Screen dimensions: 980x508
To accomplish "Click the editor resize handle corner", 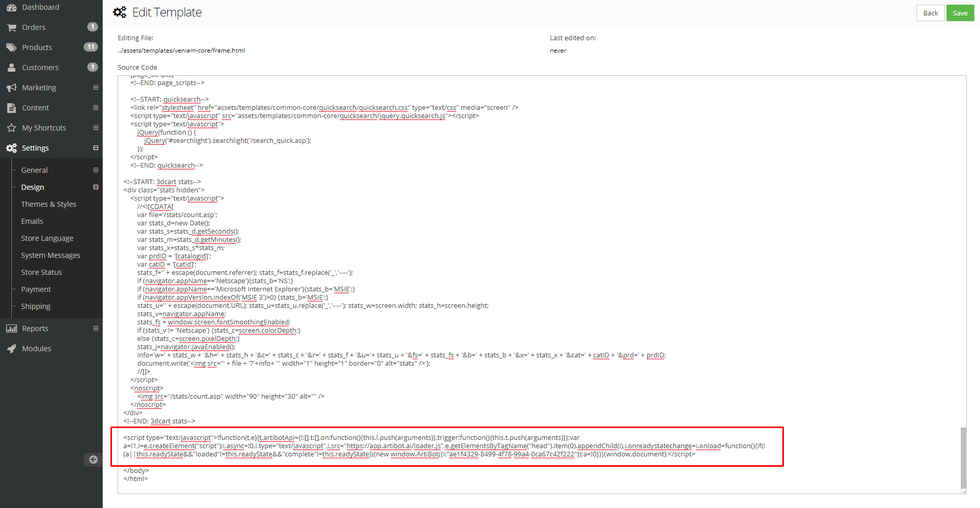I will tap(963, 491).
